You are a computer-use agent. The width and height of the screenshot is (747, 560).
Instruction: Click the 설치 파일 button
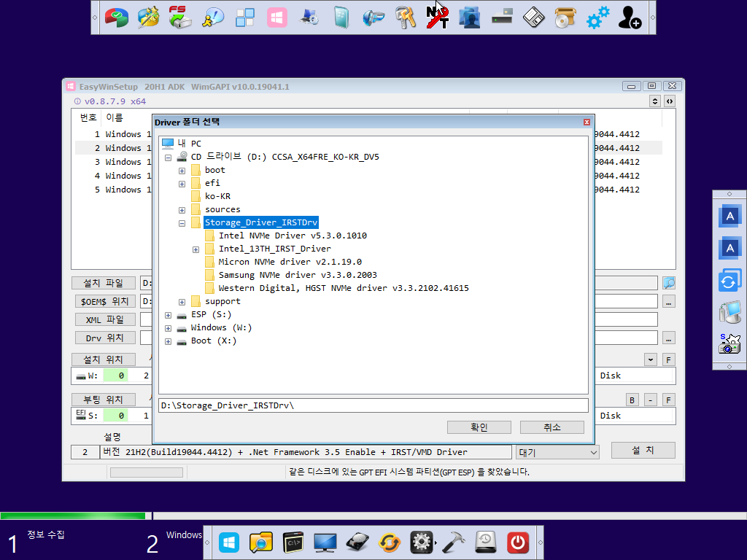coord(104,283)
